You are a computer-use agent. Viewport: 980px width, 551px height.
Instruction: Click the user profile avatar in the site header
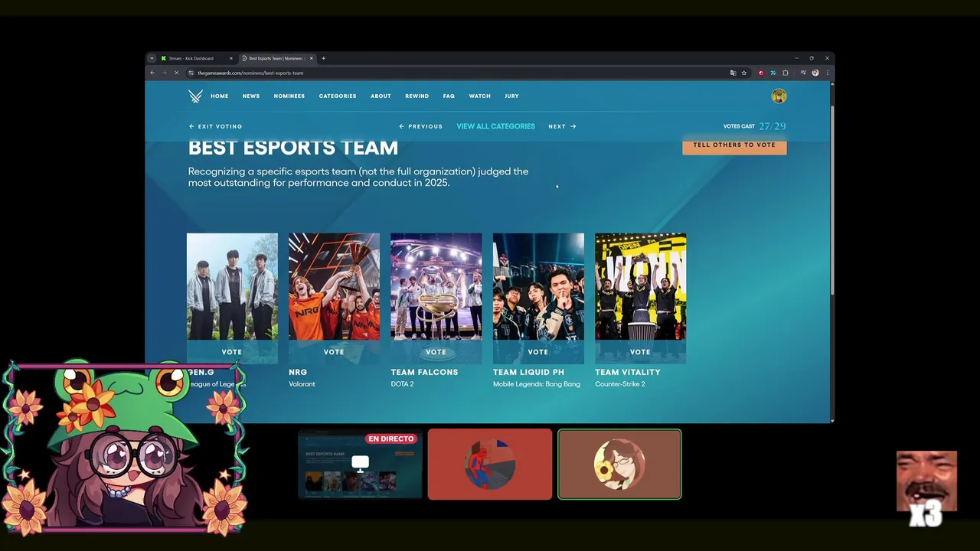coord(779,96)
